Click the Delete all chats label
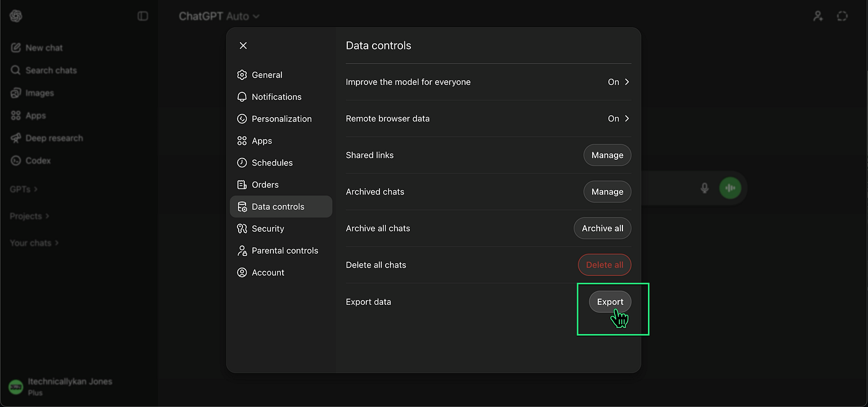868x407 pixels. (x=376, y=265)
